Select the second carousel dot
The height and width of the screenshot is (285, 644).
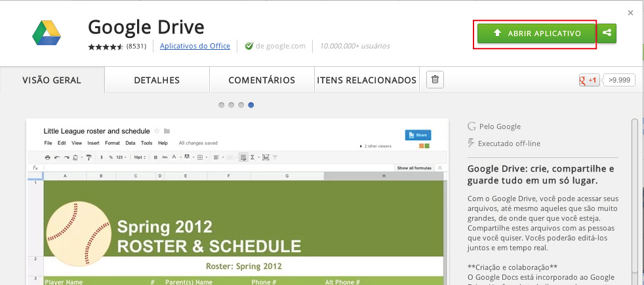tap(231, 105)
